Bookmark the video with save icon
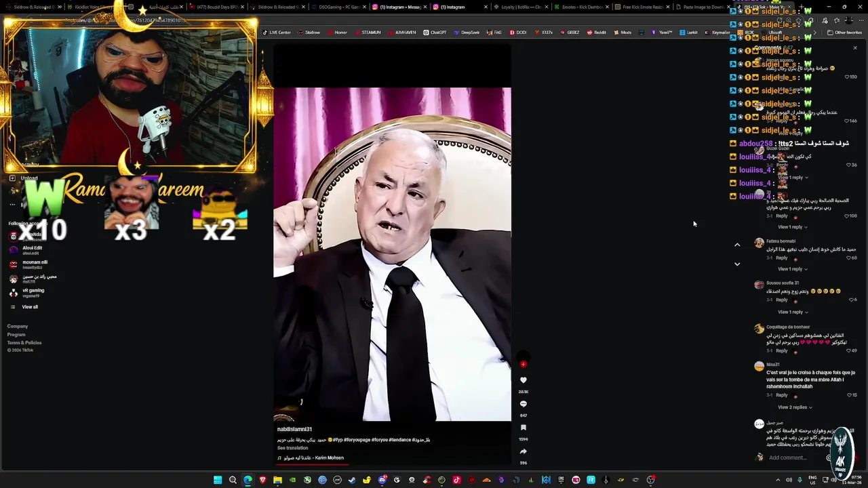This screenshot has height=488, width=868. tap(523, 428)
